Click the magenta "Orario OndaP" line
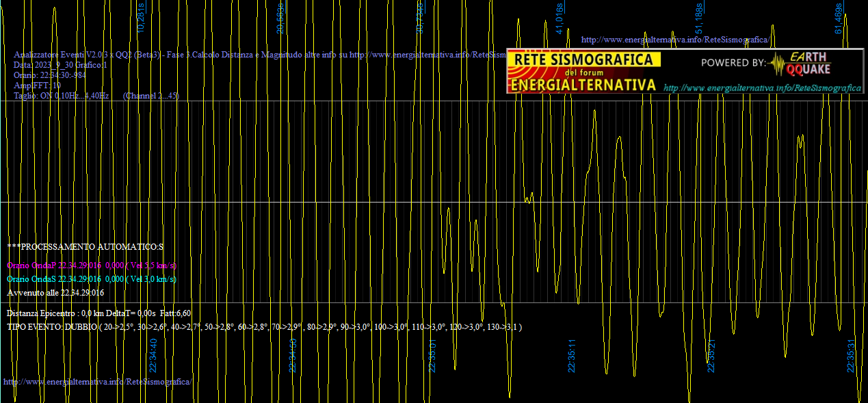This screenshot has width=868, height=403. pyautogui.click(x=92, y=265)
